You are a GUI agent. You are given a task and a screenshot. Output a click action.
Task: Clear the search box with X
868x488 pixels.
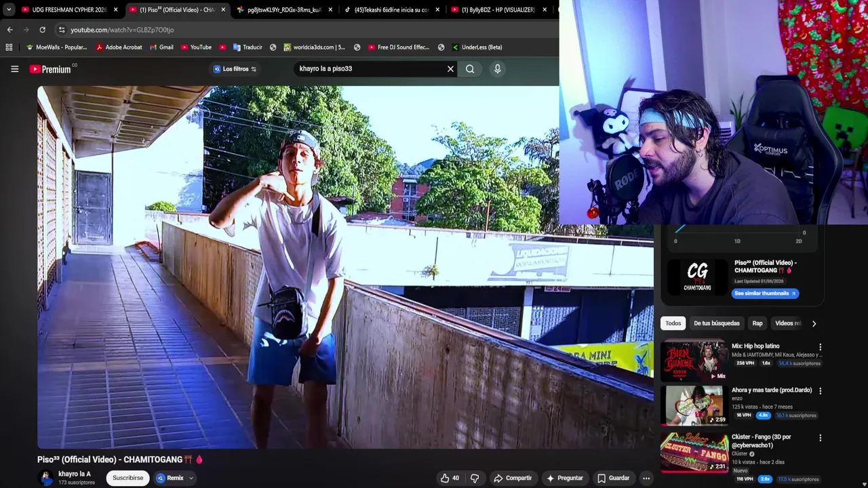[x=450, y=68]
